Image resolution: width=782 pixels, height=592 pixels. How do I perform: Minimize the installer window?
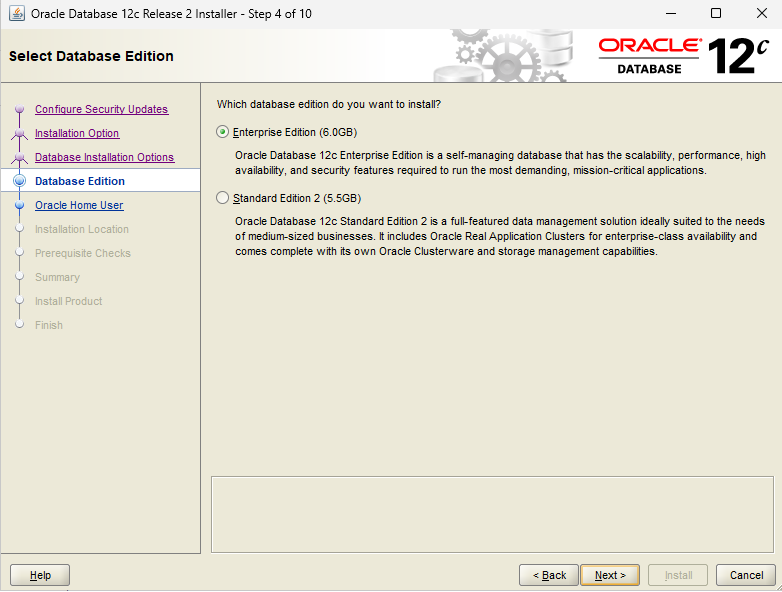[671, 13]
